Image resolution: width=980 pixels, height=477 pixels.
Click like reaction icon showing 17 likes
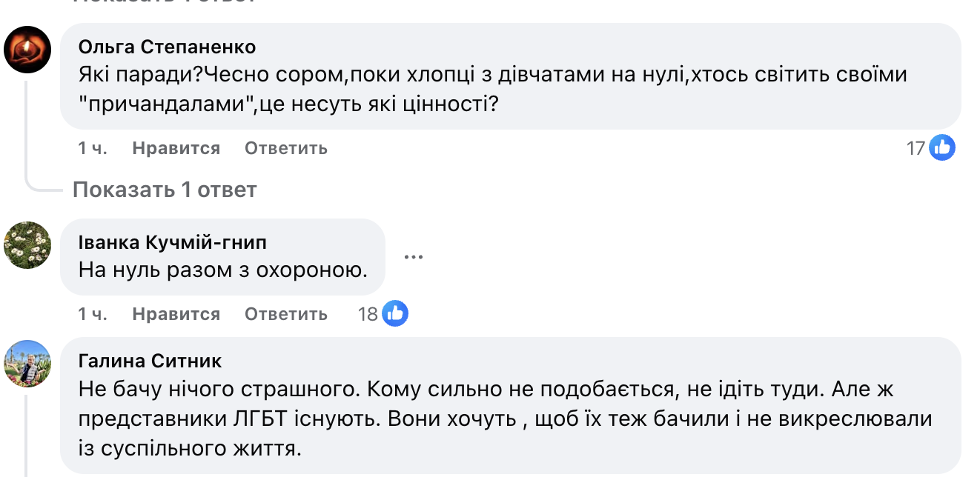point(942,148)
